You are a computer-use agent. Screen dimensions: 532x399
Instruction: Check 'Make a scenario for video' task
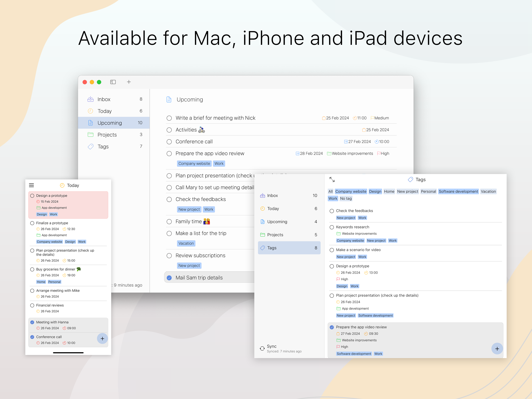(x=332, y=250)
